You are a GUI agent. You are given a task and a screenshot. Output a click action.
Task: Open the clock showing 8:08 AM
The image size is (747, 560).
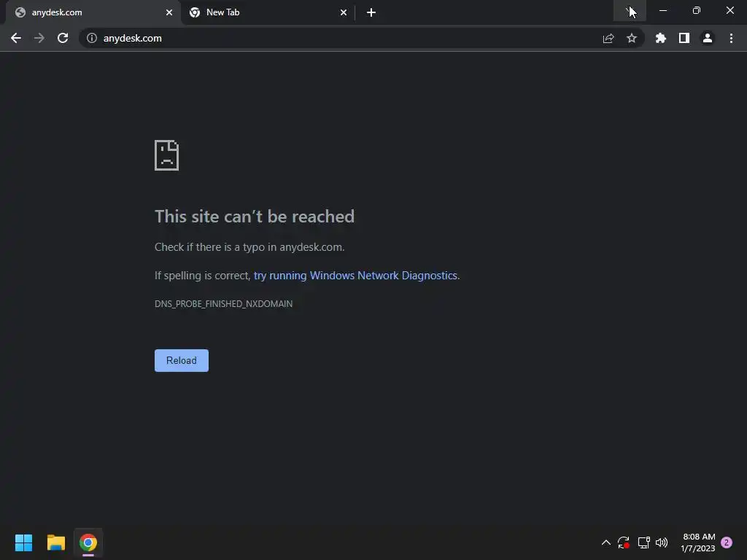click(698, 542)
